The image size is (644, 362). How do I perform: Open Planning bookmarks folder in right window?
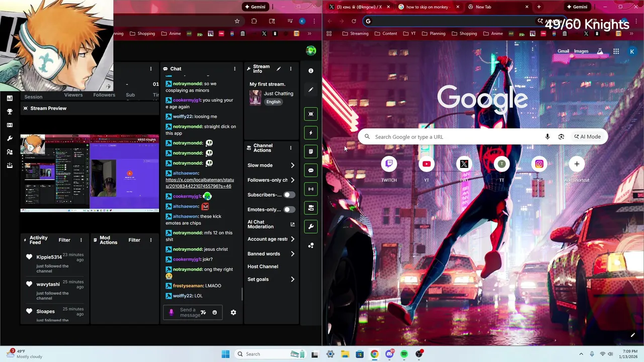tap(433, 34)
